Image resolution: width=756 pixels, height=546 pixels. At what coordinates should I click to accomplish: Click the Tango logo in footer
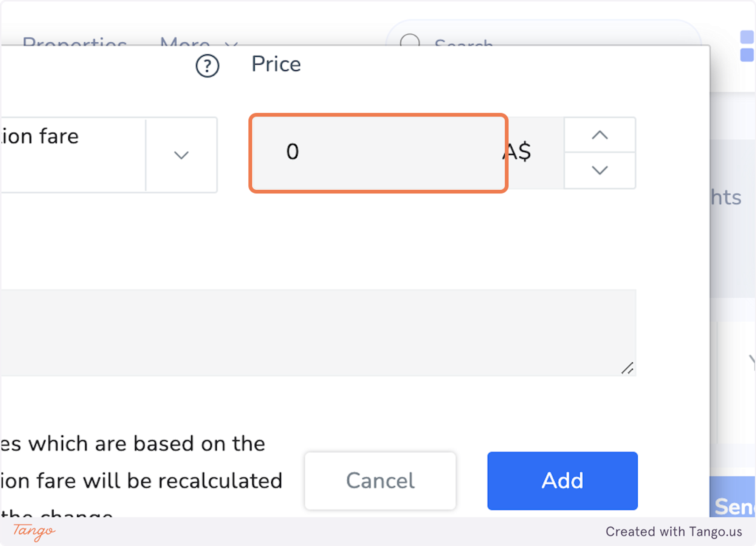(34, 531)
